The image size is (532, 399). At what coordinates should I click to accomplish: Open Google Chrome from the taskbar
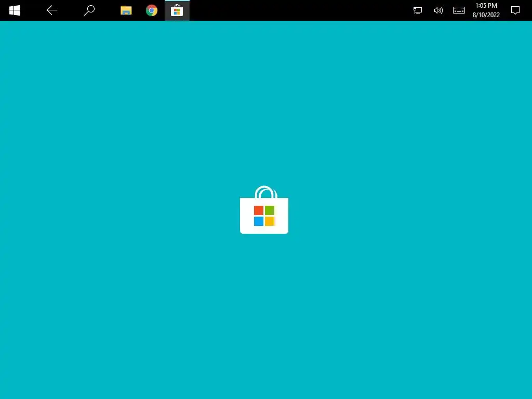(152, 10)
